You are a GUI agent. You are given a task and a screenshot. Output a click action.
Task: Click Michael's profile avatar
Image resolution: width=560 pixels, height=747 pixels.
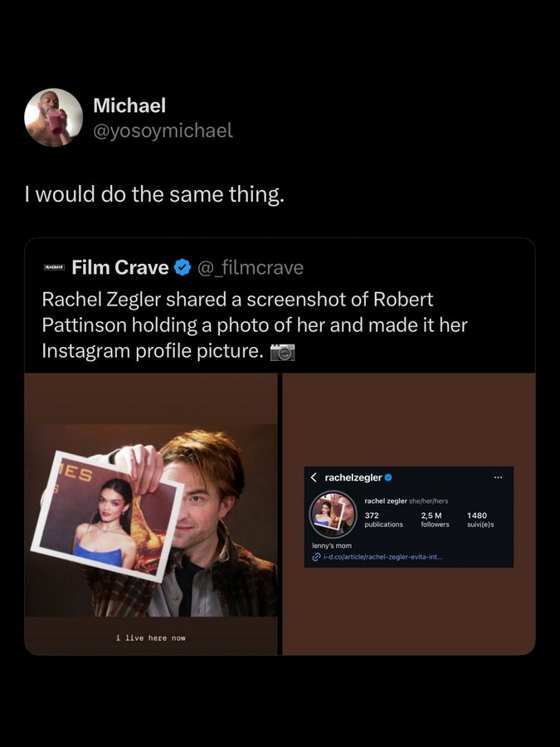click(54, 117)
